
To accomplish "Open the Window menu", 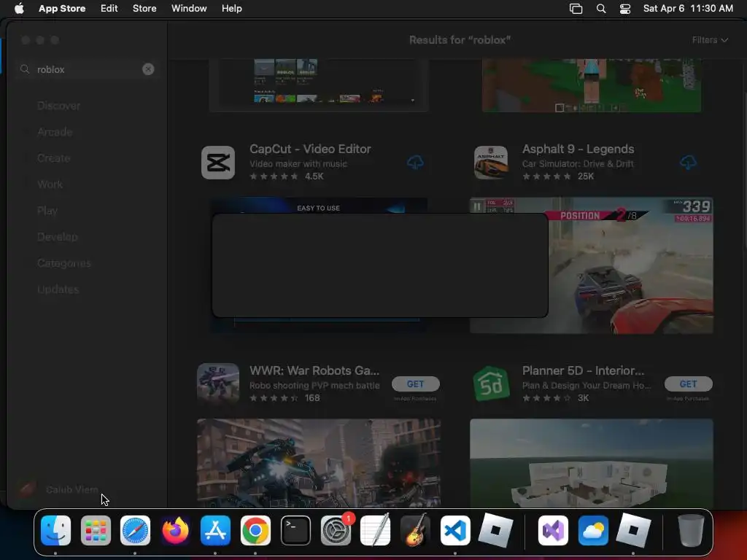I will click(189, 9).
